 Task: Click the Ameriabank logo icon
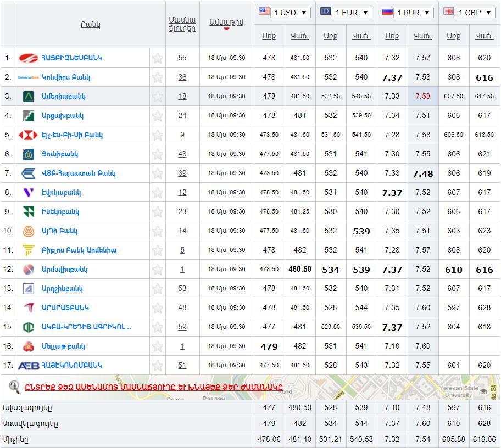[29, 97]
